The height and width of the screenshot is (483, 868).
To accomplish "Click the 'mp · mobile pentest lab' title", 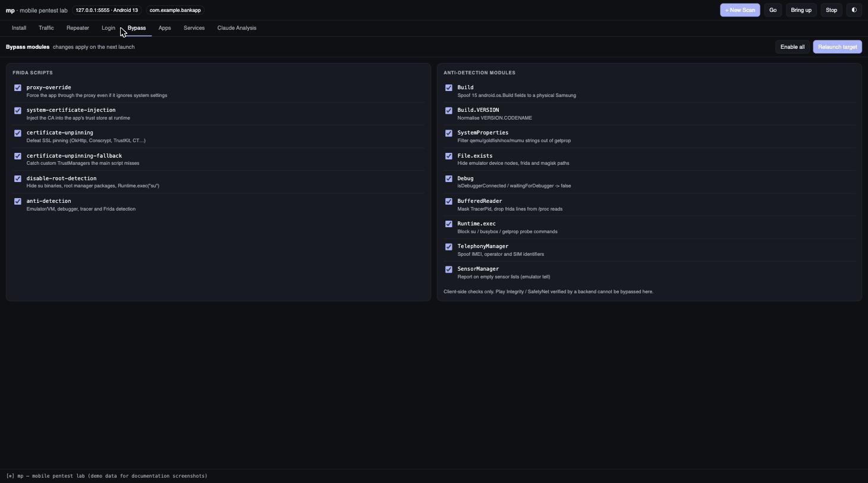I will pos(37,10).
